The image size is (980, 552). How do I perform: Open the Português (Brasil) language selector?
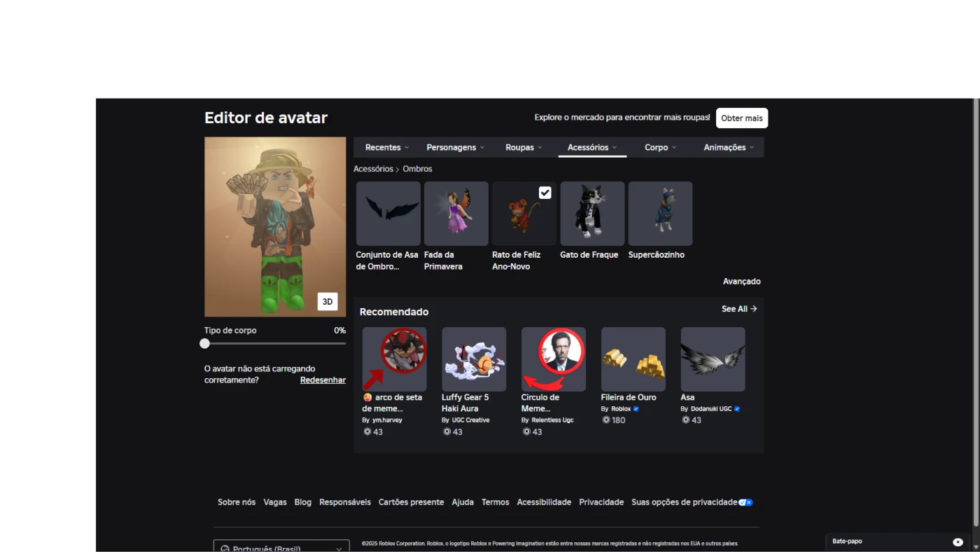click(x=281, y=548)
